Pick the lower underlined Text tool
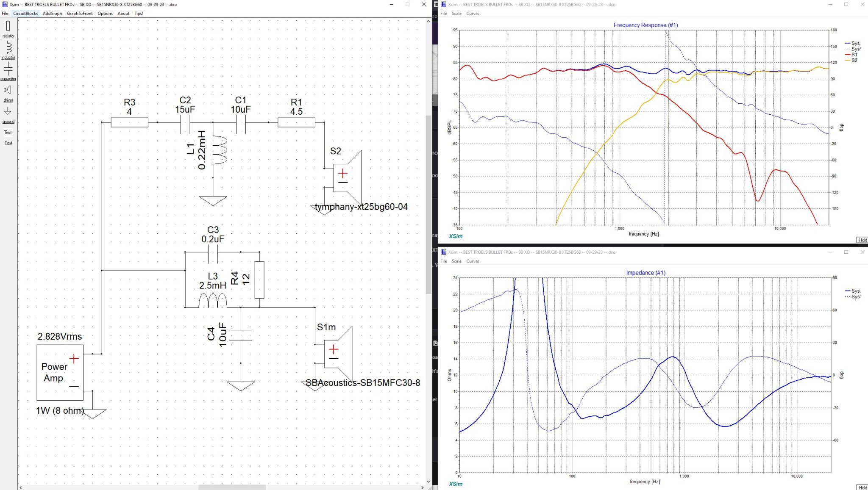 coord(8,143)
